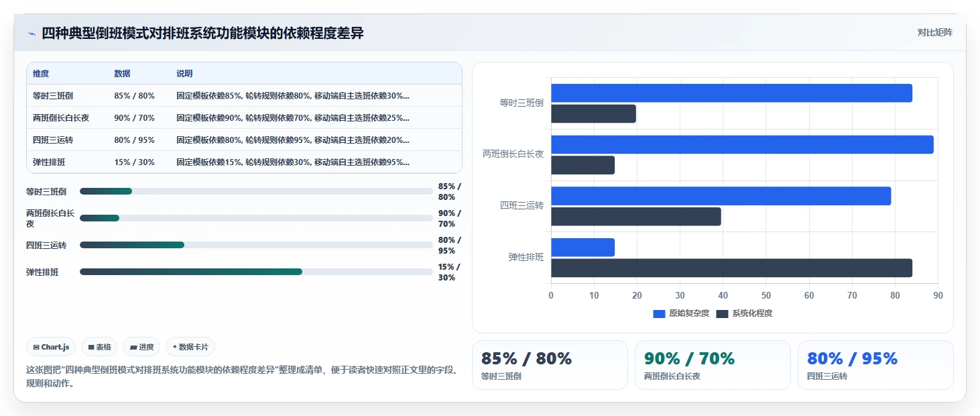Image resolution: width=980 pixels, height=416 pixels.
Task: Click the lightning icon beside the title
Action: tap(32, 34)
